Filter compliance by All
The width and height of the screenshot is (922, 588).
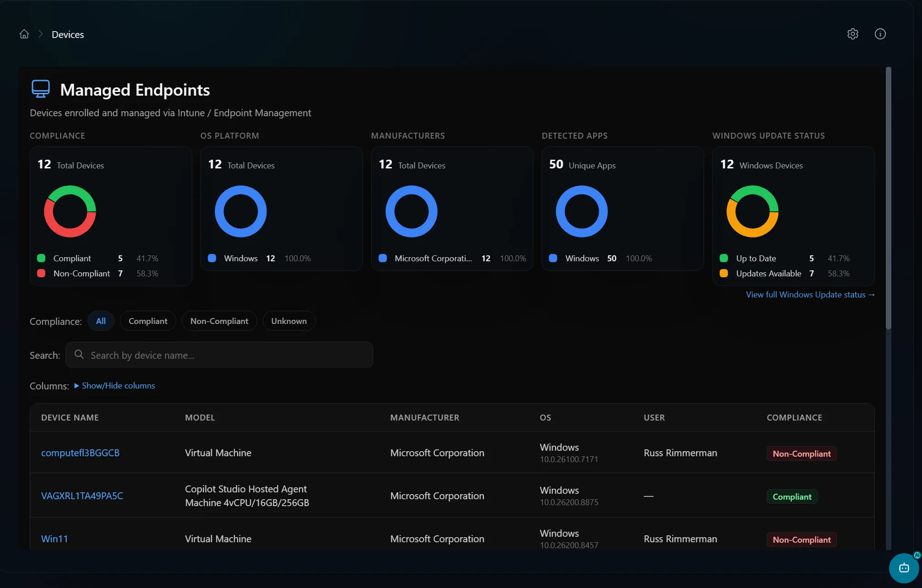click(101, 321)
